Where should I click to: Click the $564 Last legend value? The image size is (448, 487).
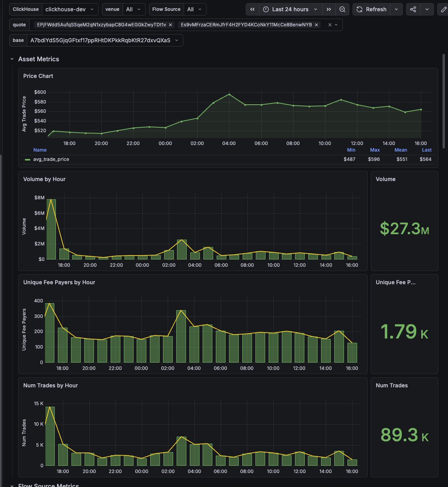click(x=426, y=159)
